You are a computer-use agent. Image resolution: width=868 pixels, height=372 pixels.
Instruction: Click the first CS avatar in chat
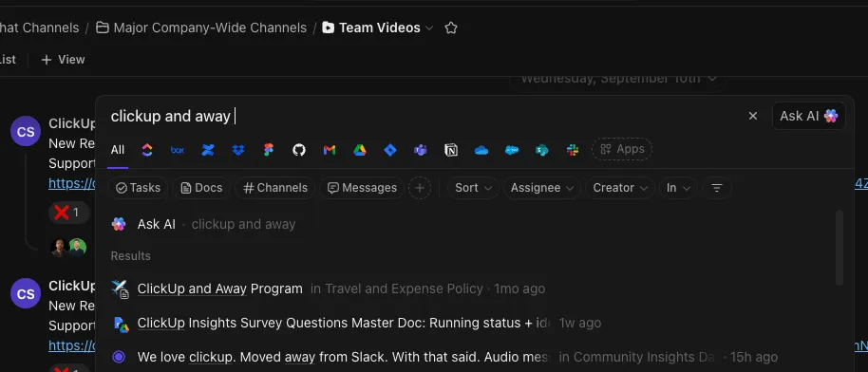(26, 131)
